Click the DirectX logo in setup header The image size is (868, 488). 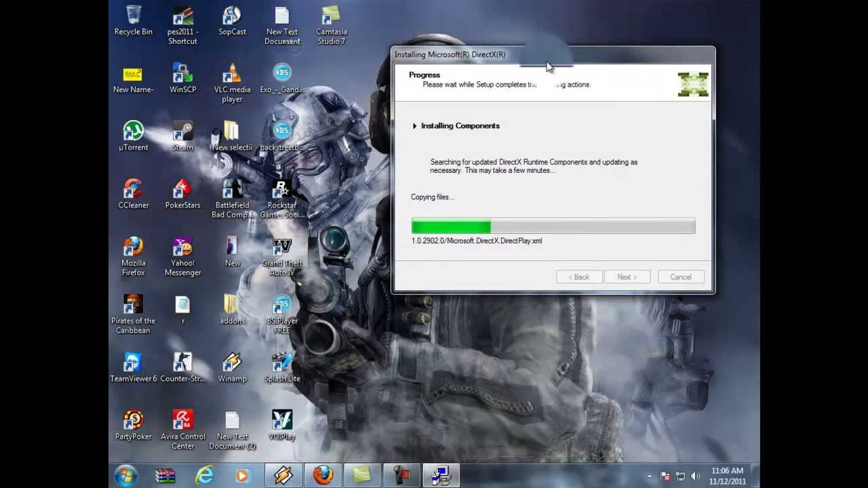[692, 84]
